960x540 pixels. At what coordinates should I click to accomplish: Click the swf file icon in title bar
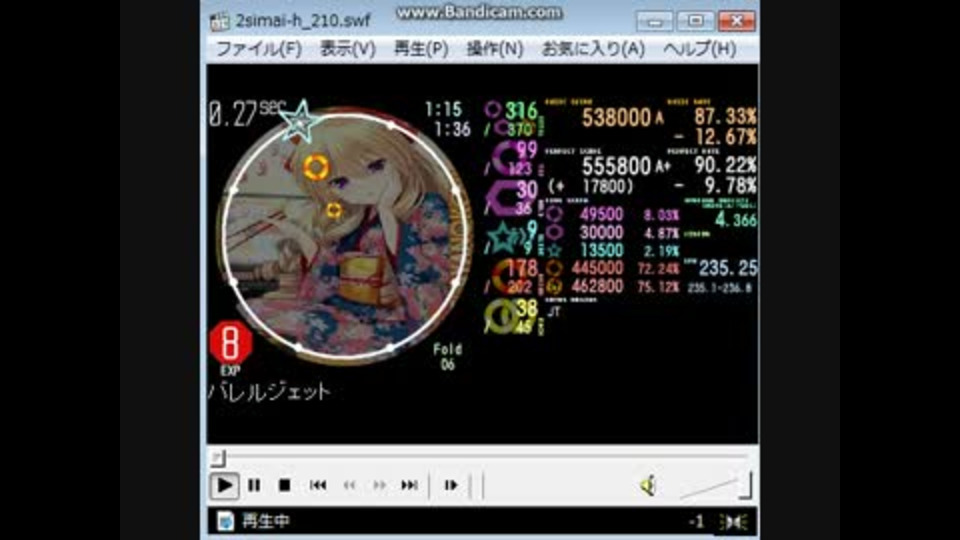point(219,21)
